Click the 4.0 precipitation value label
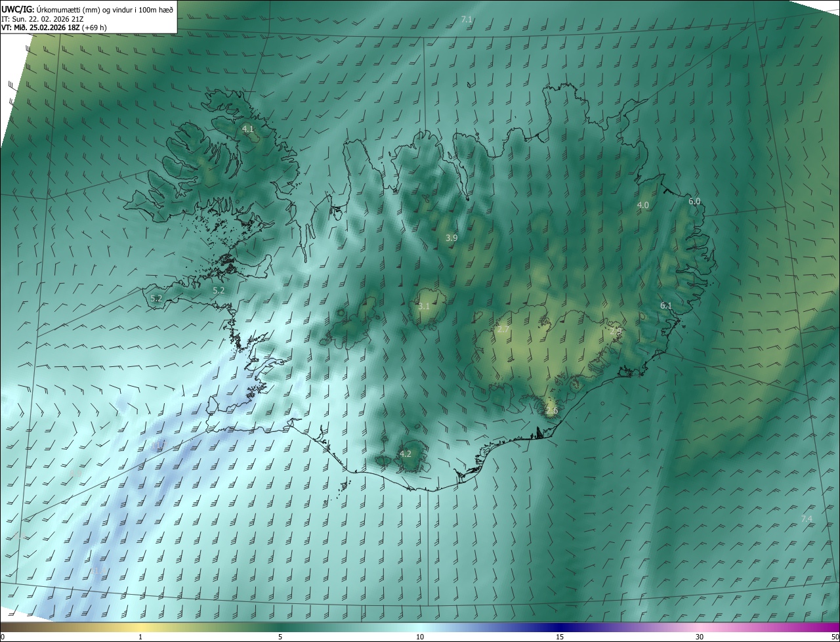Image resolution: width=840 pixels, height=642 pixels. (643, 205)
